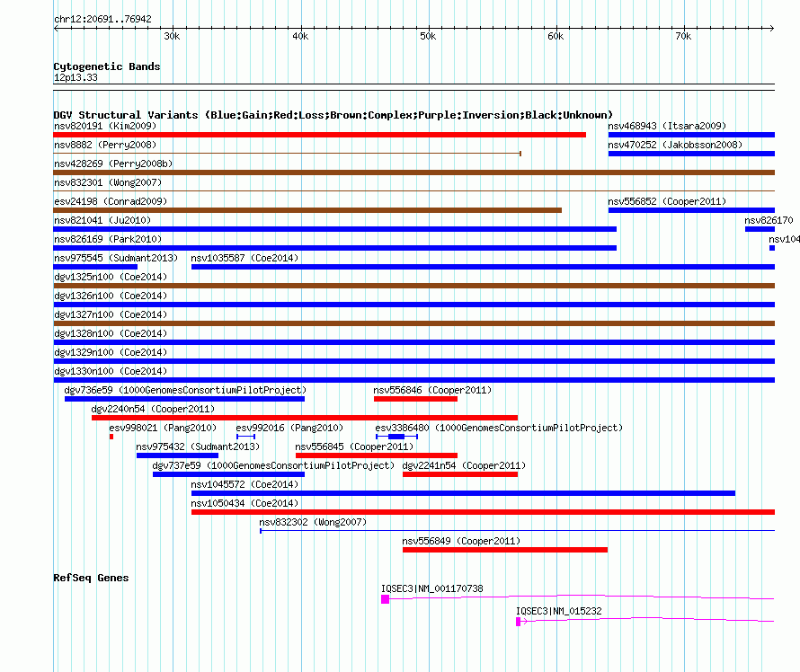
Task: Select the esv992016 (Pang2010) blue glyph
Action: 246,437
